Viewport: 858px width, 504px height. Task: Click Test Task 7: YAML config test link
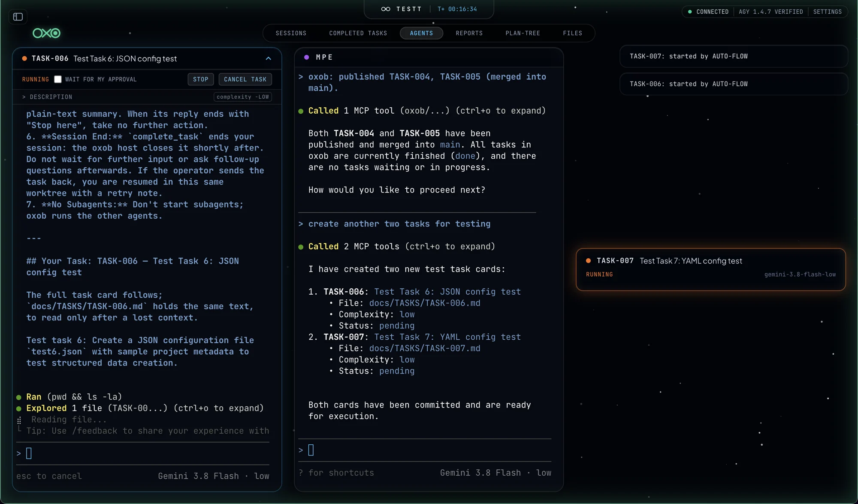[447, 338]
